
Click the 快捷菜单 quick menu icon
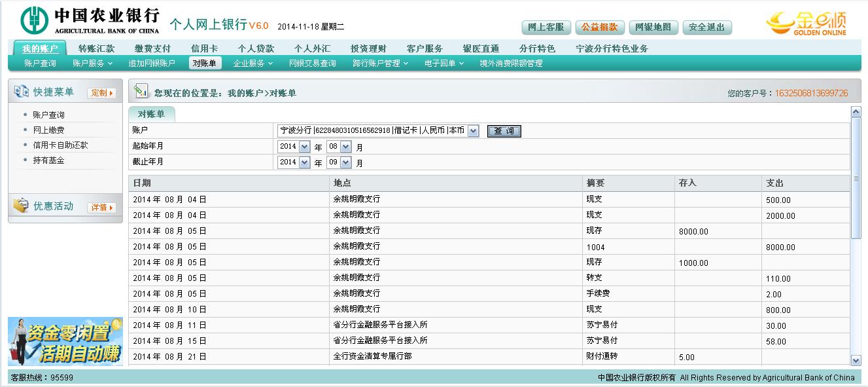[21, 92]
